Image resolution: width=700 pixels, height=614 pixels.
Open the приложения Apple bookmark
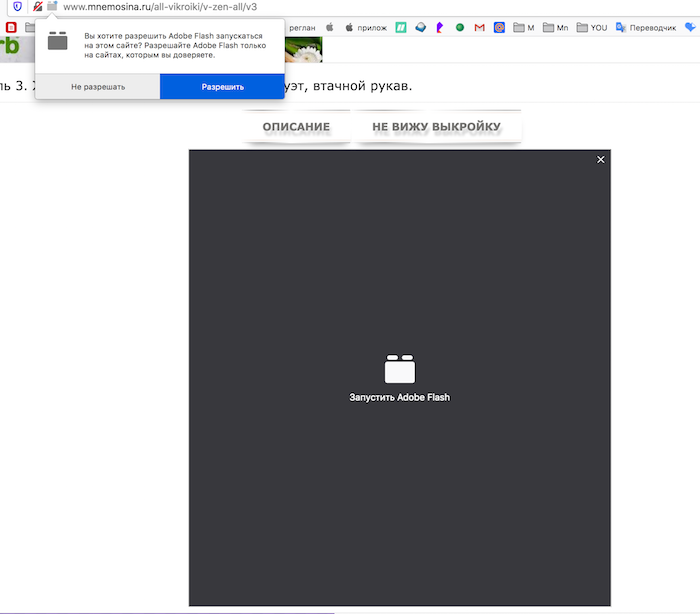point(365,28)
